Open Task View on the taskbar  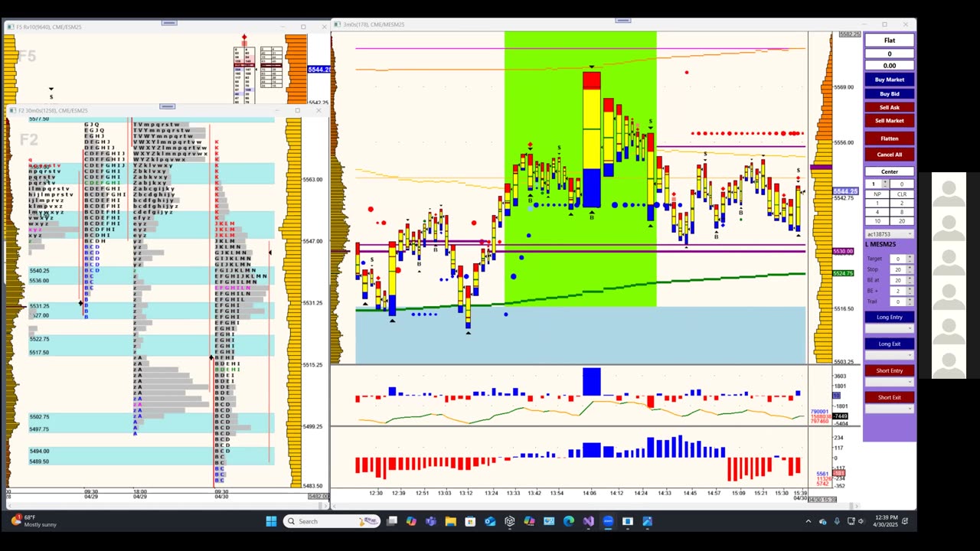(392, 521)
